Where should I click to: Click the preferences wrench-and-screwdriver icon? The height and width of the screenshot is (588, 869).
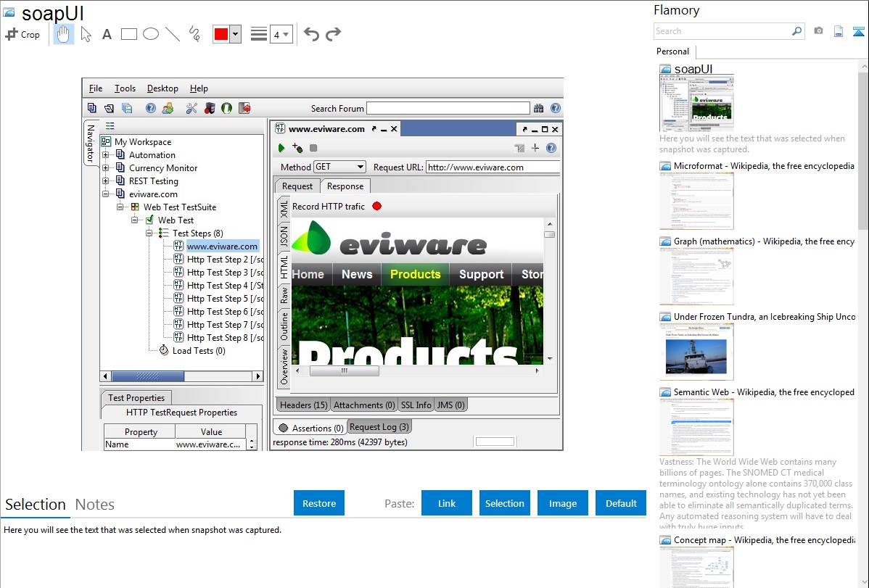[191, 108]
